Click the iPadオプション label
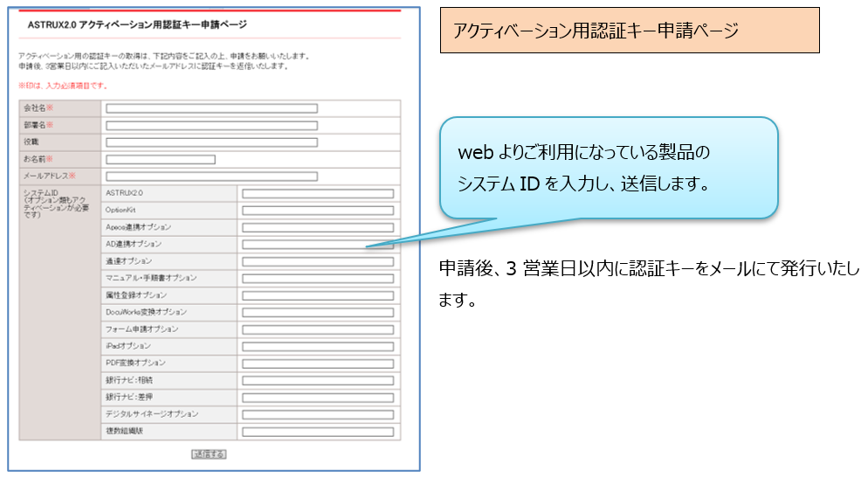 coord(127,346)
